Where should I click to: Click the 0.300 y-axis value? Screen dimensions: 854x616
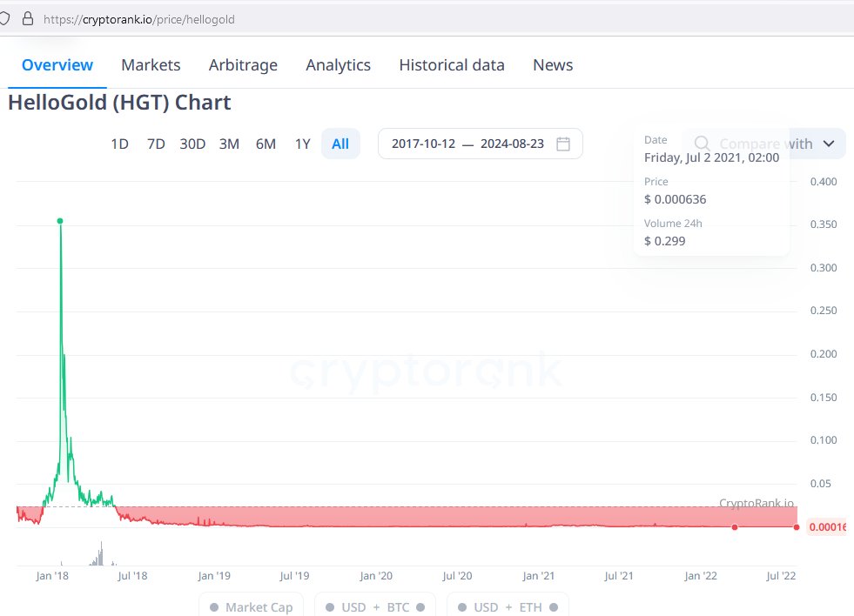pos(824,268)
